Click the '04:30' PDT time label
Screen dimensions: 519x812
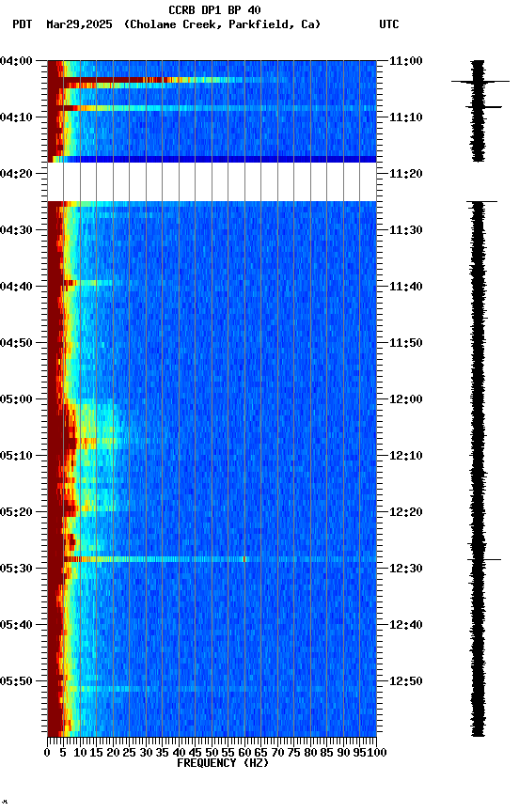[16, 230]
